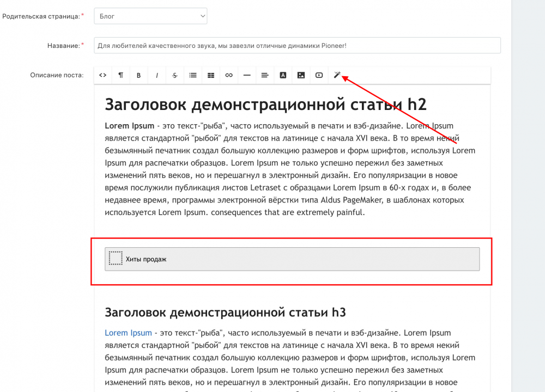Toggle bold formatting
545x392 pixels.
138,75
